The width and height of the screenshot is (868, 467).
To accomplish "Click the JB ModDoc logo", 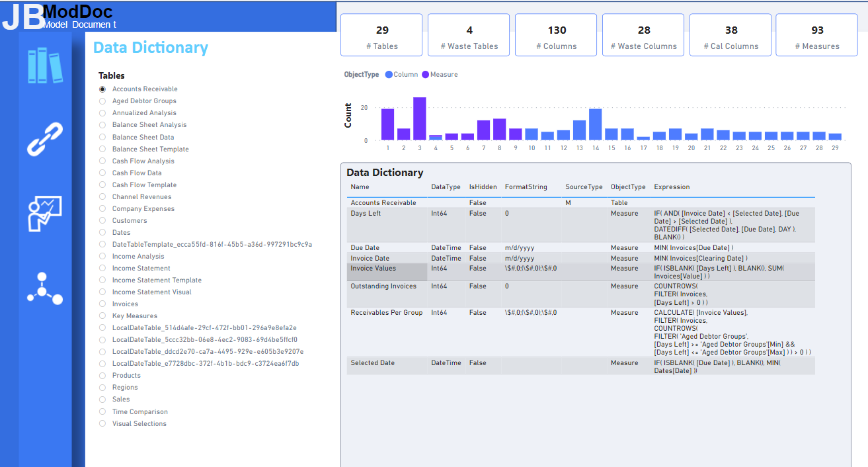I will 58,17.
